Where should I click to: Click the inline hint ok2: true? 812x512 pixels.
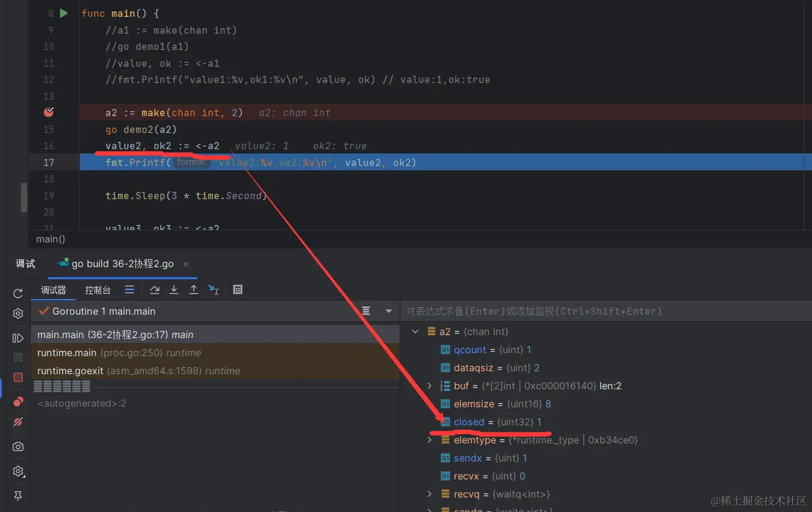[x=340, y=146]
